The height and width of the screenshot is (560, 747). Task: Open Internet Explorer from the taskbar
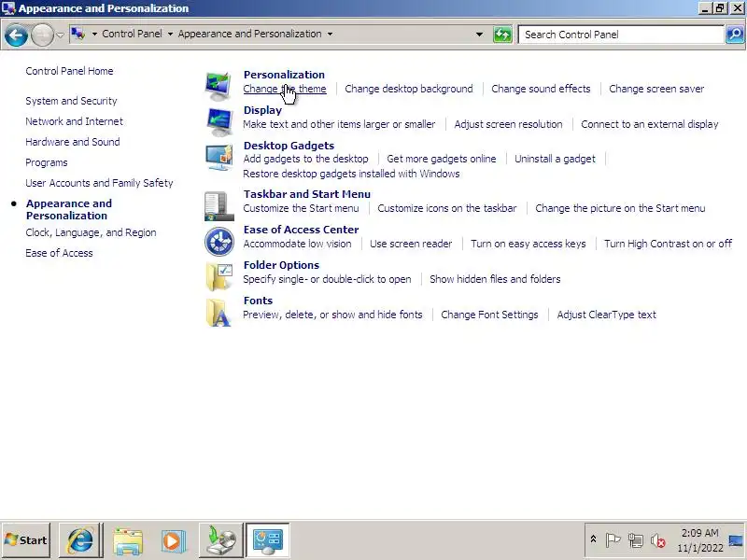coord(80,540)
